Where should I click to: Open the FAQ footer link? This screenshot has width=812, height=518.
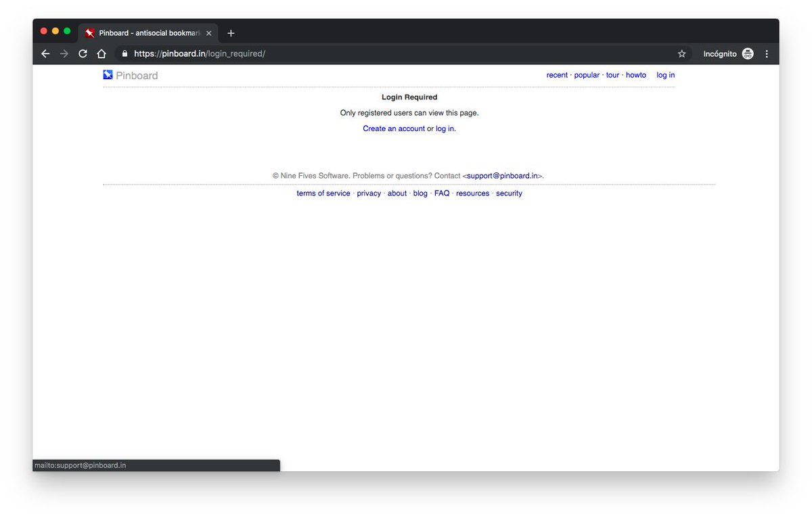[x=442, y=193]
